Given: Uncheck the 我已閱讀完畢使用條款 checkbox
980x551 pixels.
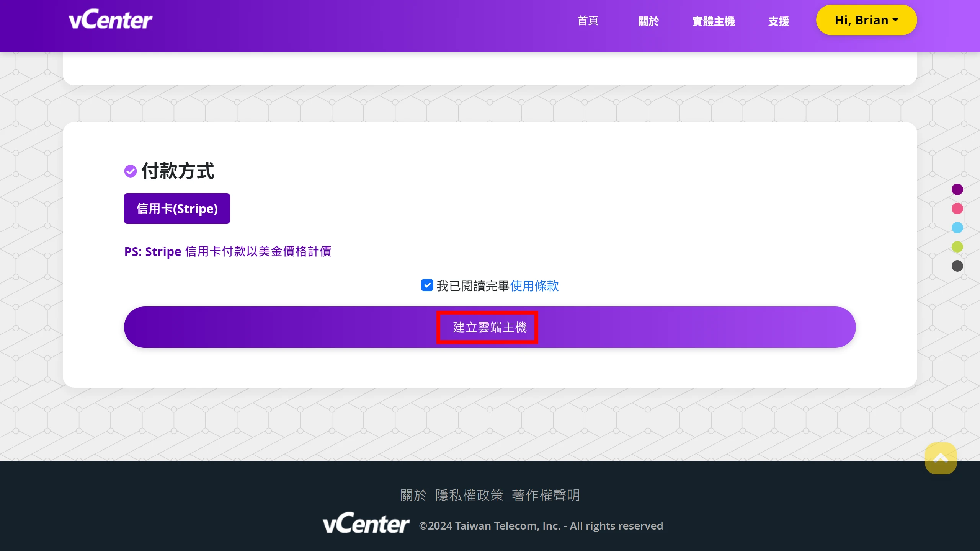Looking at the screenshot, I should (427, 285).
